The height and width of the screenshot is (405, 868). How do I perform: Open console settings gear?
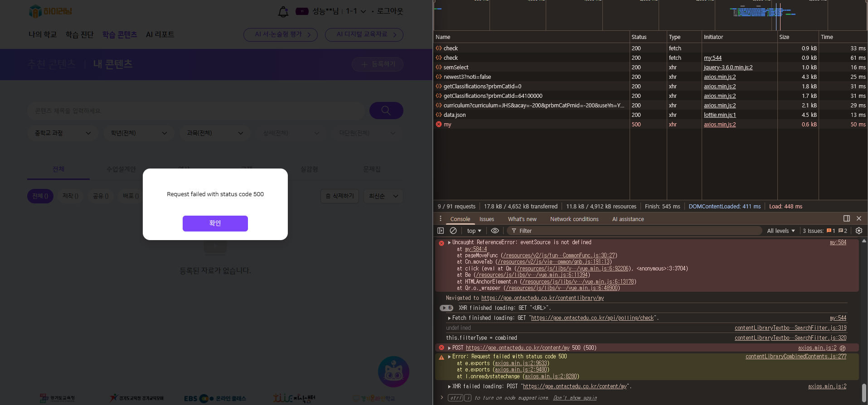pyautogui.click(x=858, y=231)
